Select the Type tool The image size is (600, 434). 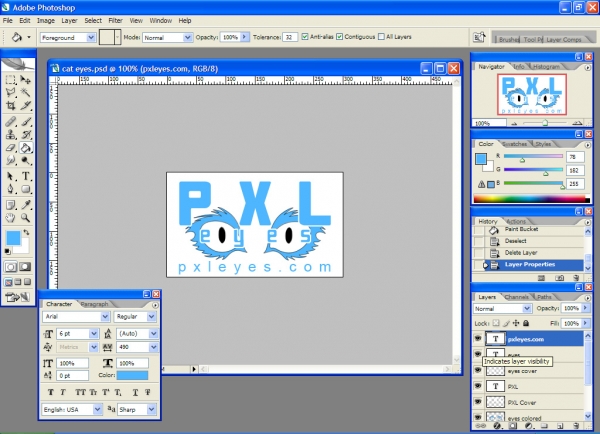(x=25, y=176)
